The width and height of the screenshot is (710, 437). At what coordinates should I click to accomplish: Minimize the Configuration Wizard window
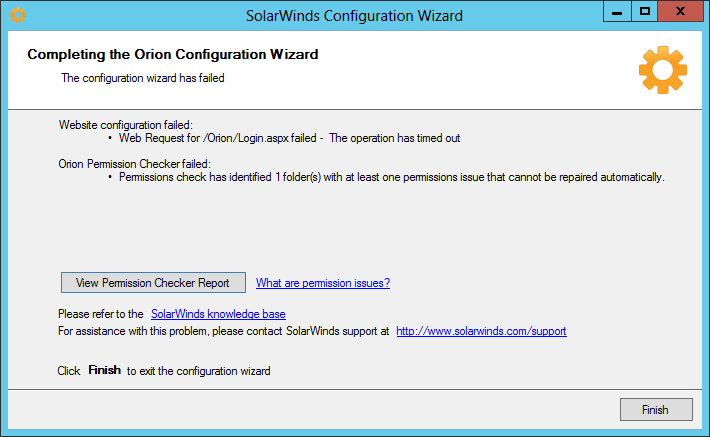coord(617,12)
